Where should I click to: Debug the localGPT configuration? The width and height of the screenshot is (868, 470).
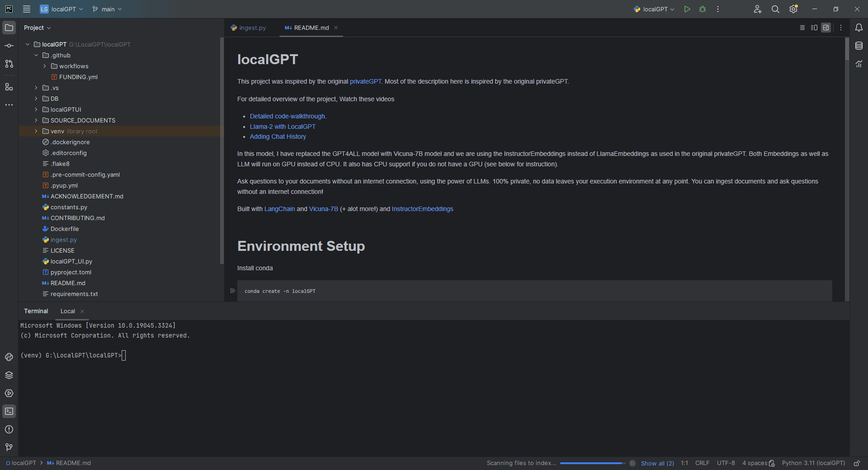(703, 9)
